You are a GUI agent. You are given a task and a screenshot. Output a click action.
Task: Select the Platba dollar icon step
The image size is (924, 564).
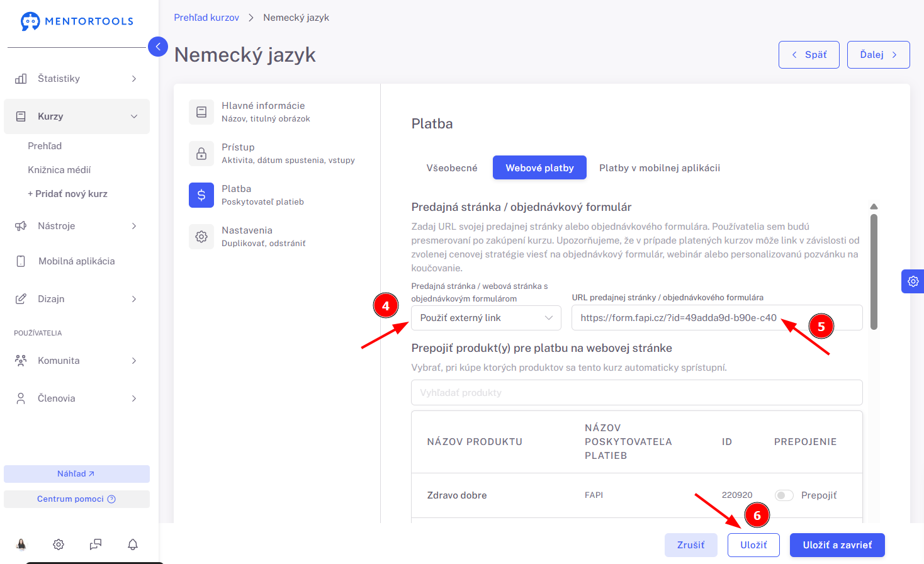click(x=201, y=195)
